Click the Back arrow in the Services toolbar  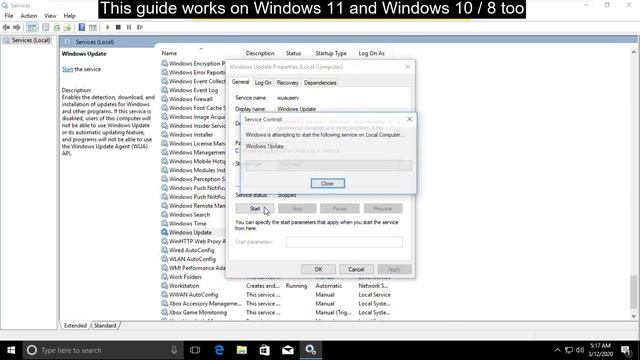[6, 27]
